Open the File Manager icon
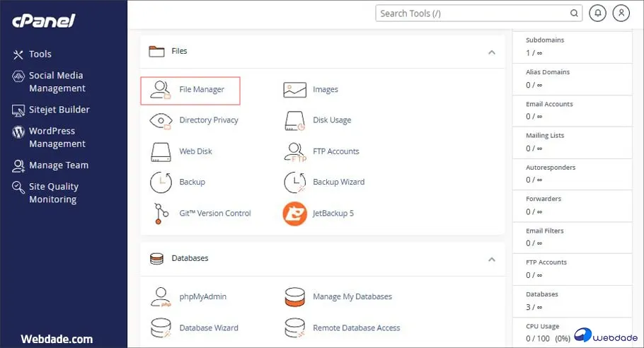 coord(161,90)
